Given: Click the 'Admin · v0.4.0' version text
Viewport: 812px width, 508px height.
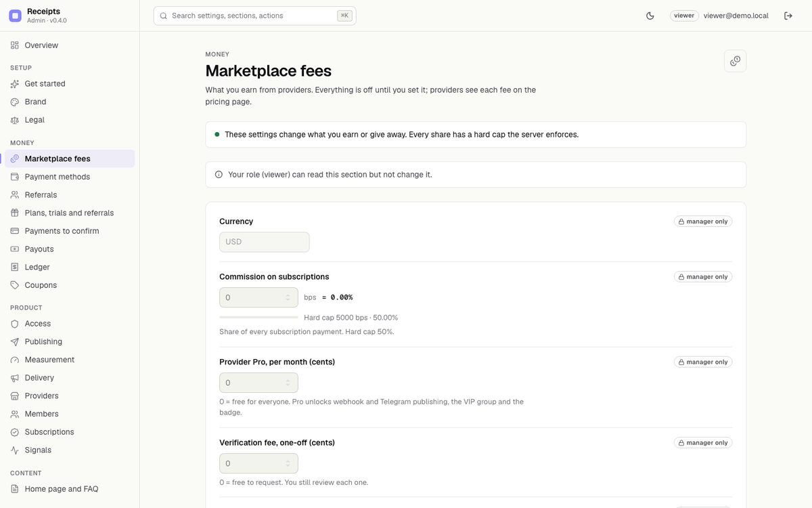Looking at the screenshot, I should coord(47,21).
